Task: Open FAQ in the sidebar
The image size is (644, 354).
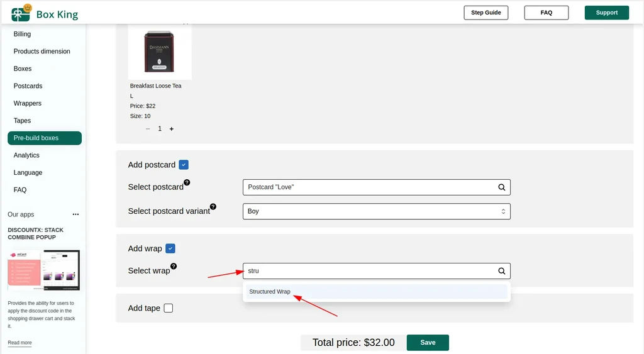Action: [x=19, y=190]
